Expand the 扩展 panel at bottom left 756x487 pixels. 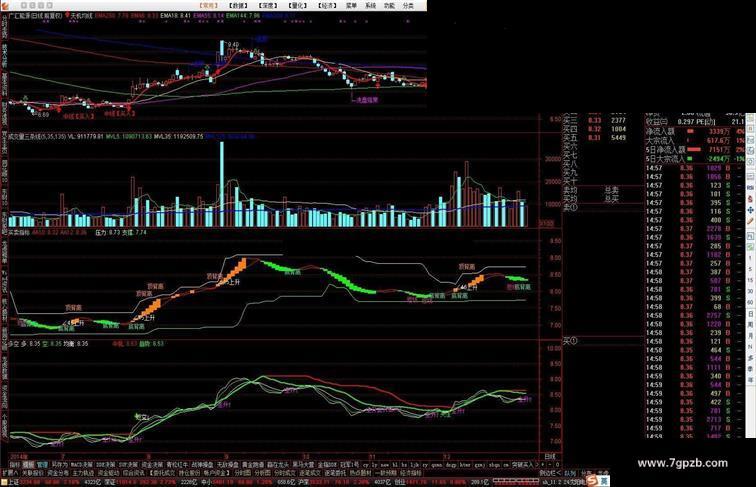pos(10,473)
